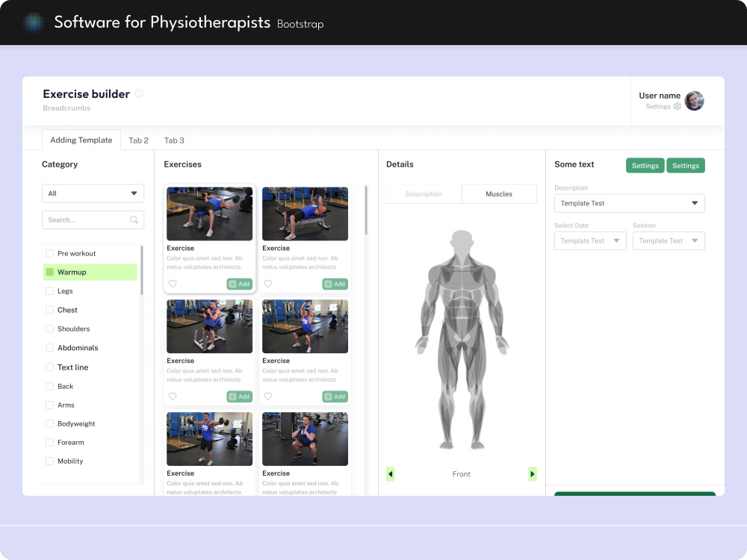Click the front muscle body diagram

[462, 340]
